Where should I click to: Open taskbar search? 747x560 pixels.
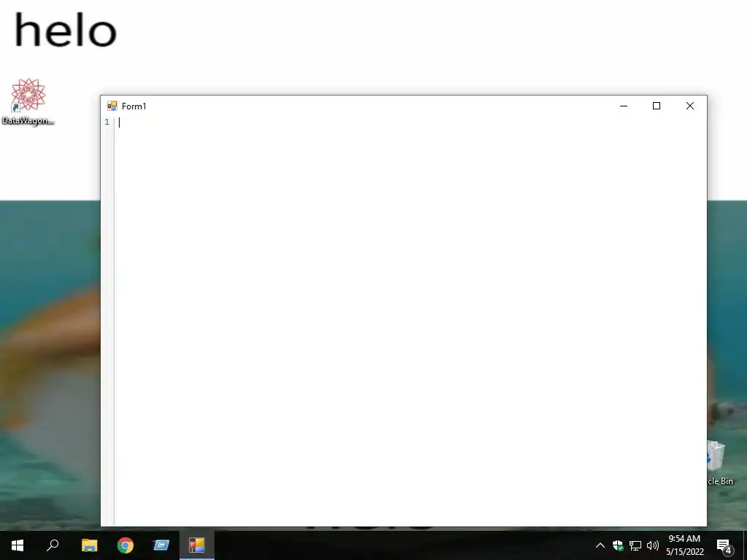tap(53, 545)
